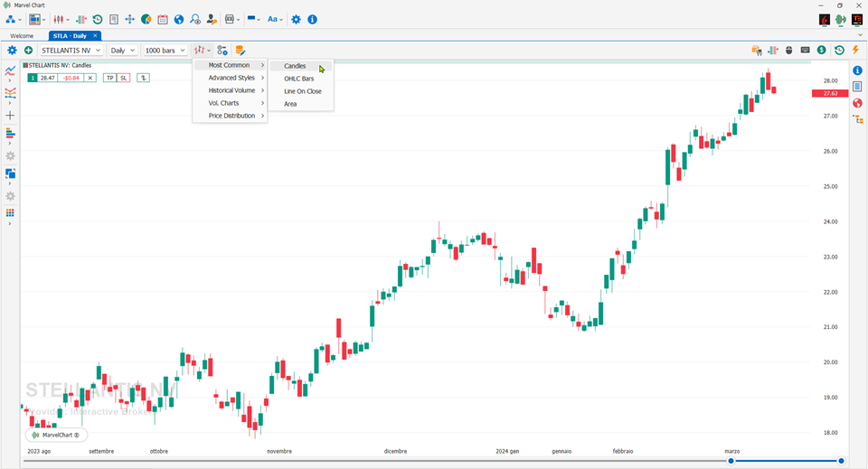The width and height of the screenshot is (868, 469).
Task: Click the orange tree structure icon in right sidebar
Action: click(x=857, y=119)
